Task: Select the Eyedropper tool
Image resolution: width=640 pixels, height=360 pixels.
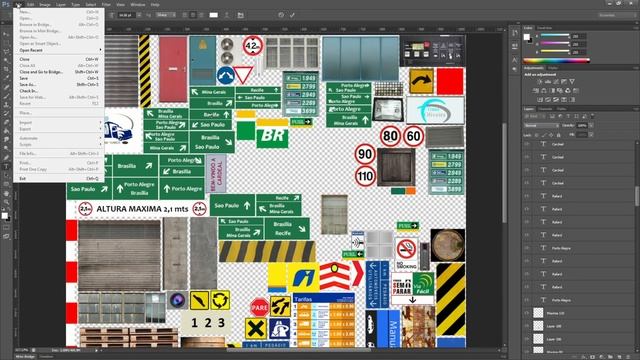Action: 6,78
